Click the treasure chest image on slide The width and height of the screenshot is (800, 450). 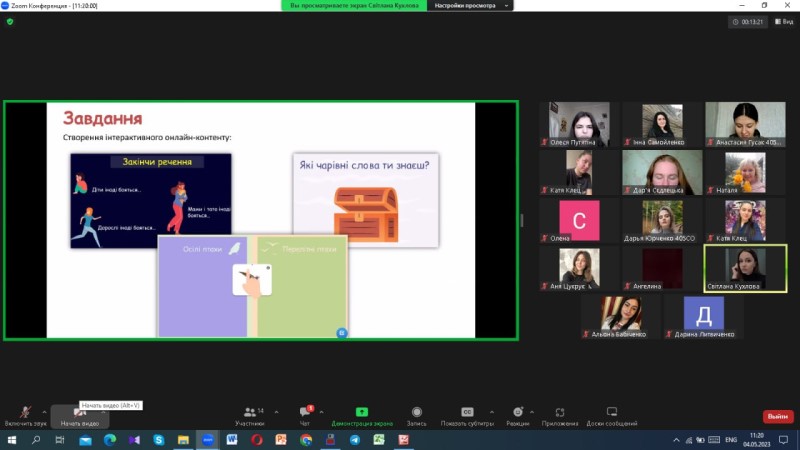pyautogui.click(x=366, y=214)
